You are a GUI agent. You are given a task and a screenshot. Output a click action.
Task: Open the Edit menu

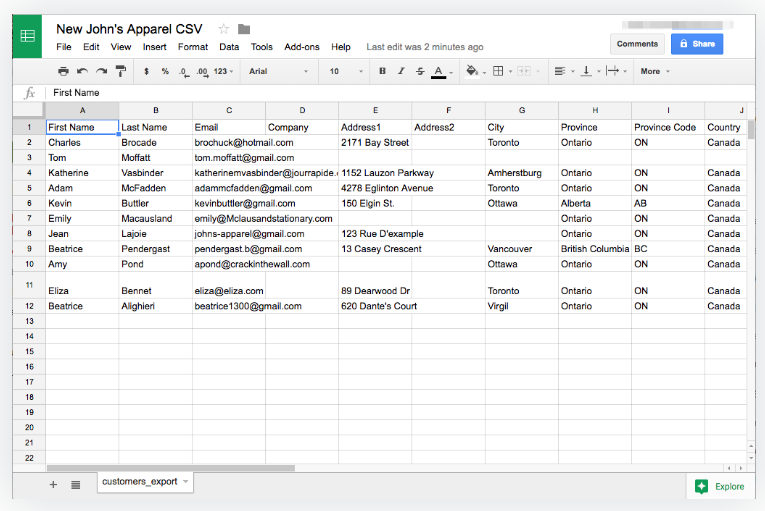[x=91, y=47]
